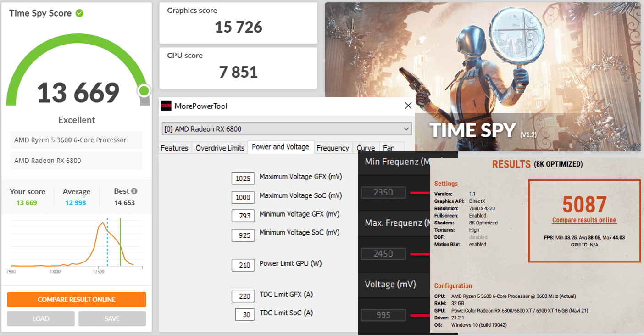Click the Max. Frequenz value box 2450
The width and height of the screenshot is (644, 335).
[x=383, y=253]
